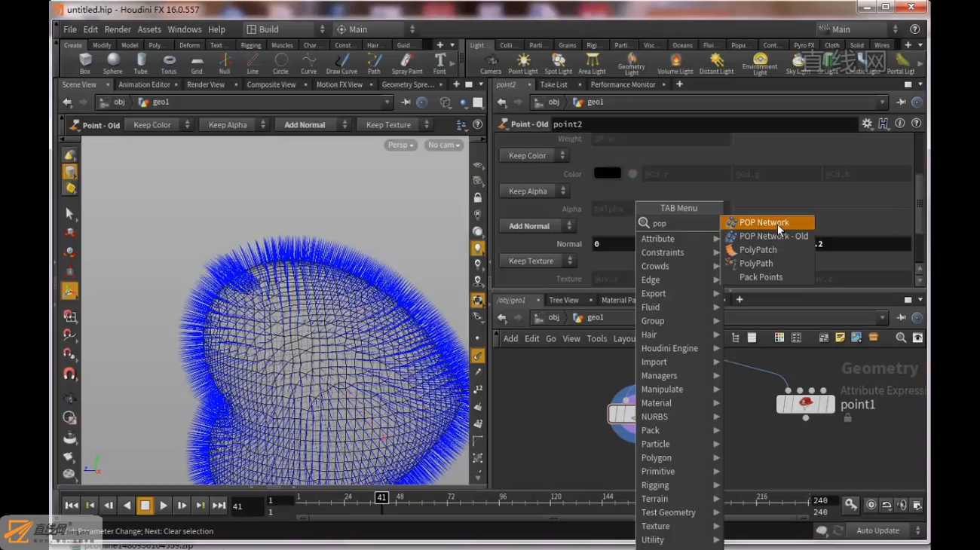980x550 pixels.
Task: Choose Pack Points from the search results
Action: point(767,277)
